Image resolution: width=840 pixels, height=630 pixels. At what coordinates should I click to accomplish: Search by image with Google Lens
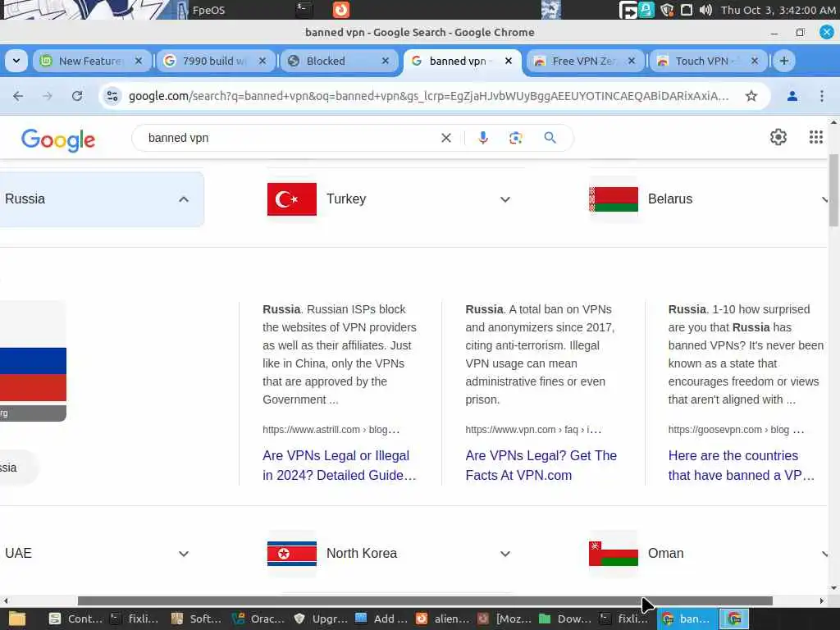pyautogui.click(x=515, y=138)
